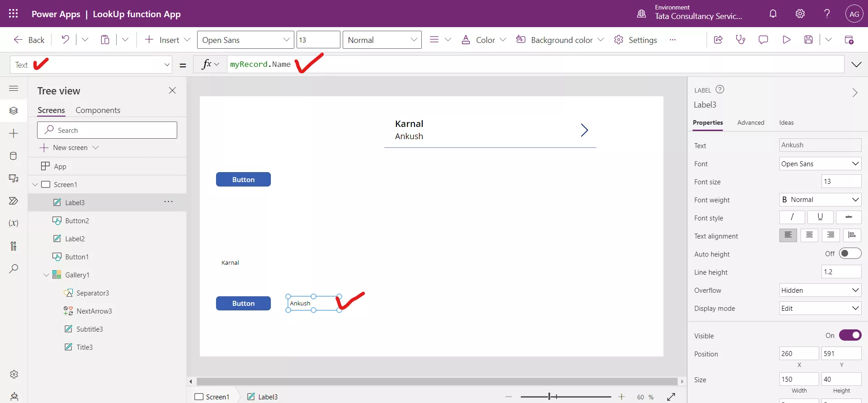Collapse the Screen1 tree node

[x=35, y=184]
